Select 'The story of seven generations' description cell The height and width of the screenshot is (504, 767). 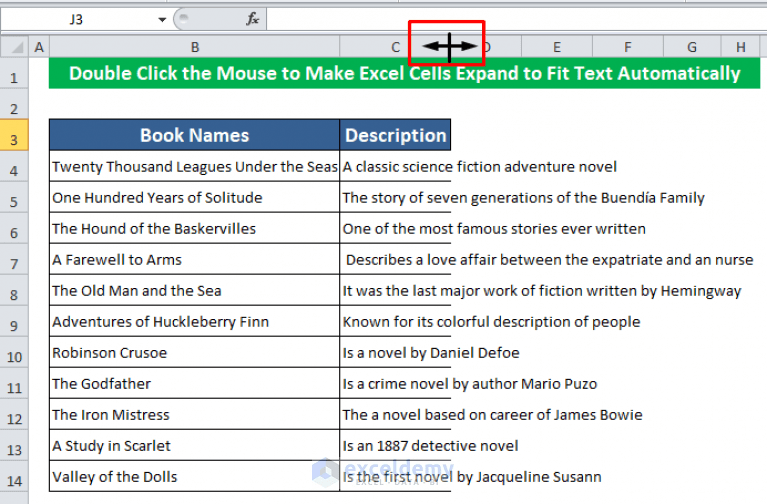coord(395,197)
